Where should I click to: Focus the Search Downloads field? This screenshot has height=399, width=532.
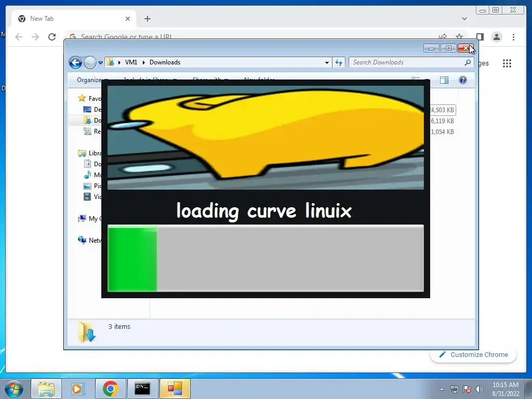point(411,62)
